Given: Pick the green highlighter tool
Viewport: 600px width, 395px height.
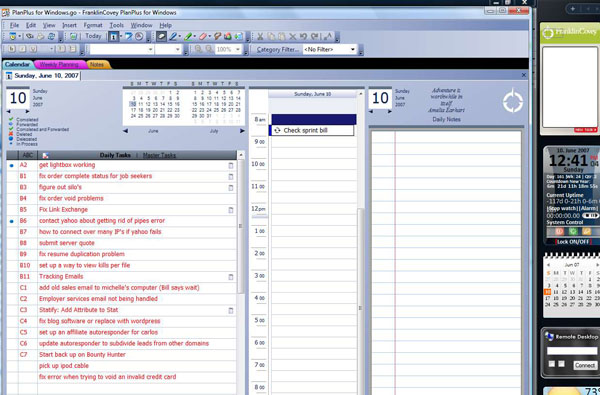Looking at the screenshot, I should click(x=188, y=37).
